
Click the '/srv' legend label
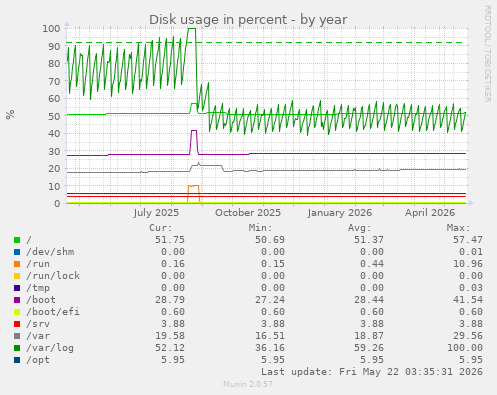point(38,324)
